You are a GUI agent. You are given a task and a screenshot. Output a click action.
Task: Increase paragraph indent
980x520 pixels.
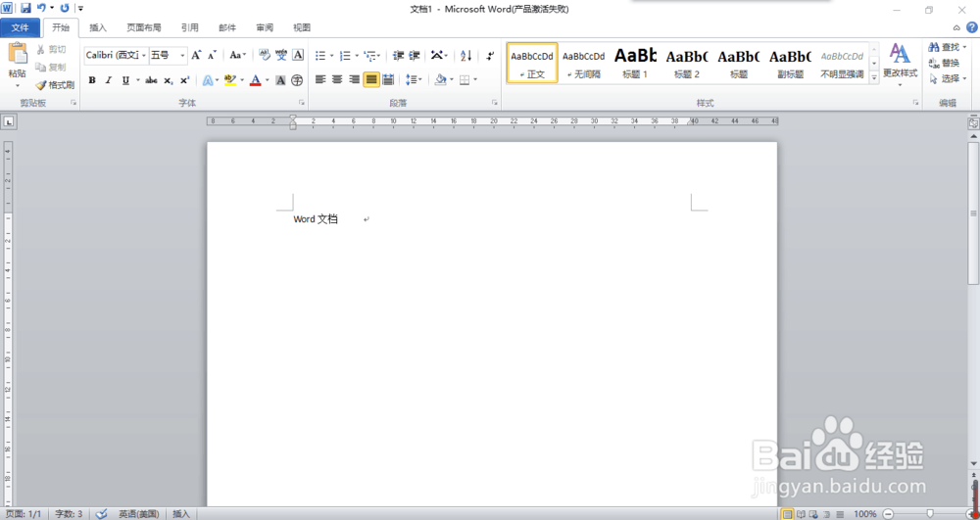pyautogui.click(x=415, y=56)
